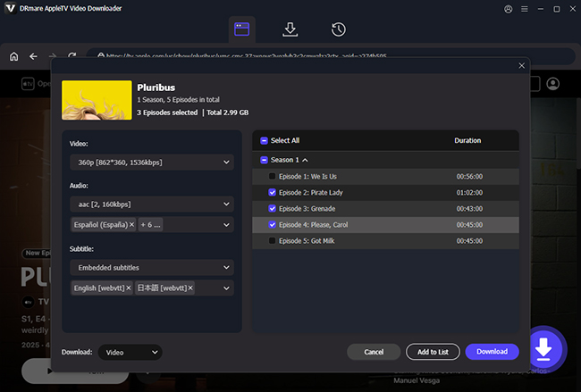
Task: Open the download history clock icon
Action: pyautogui.click(x=338, y=29)
